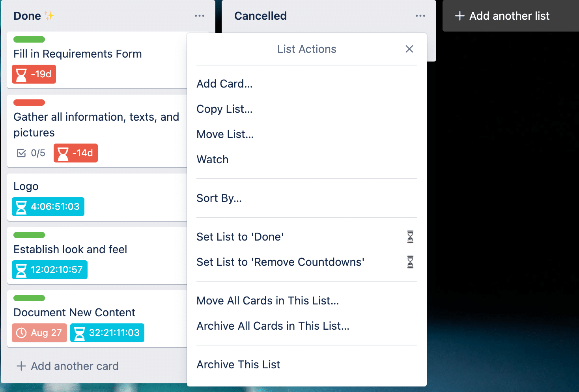Click Add another list button

pyautogui.click(x=502, y=16)
